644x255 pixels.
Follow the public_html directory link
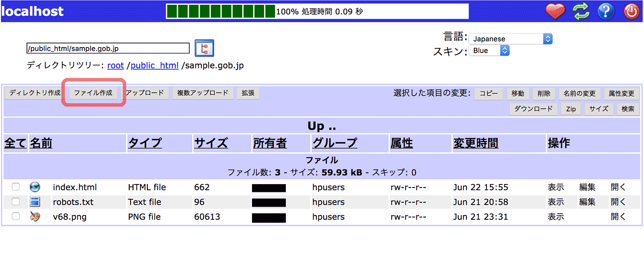154,66
